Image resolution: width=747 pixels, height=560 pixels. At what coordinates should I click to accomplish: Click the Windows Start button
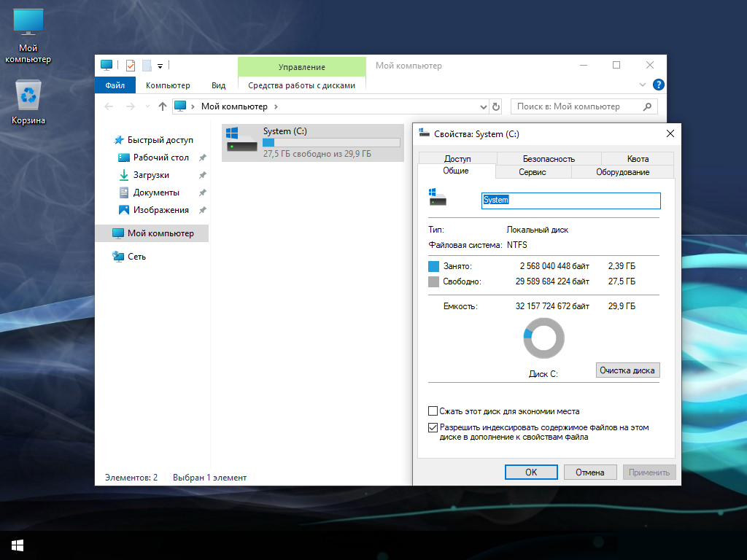18,545
